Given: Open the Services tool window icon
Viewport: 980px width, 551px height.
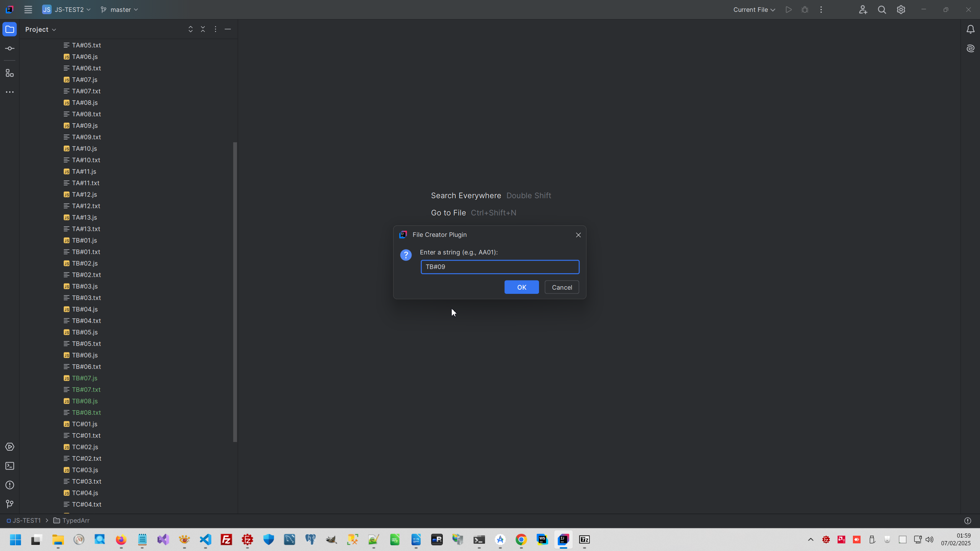Looking at the screenshot, I should coord(10,447).
